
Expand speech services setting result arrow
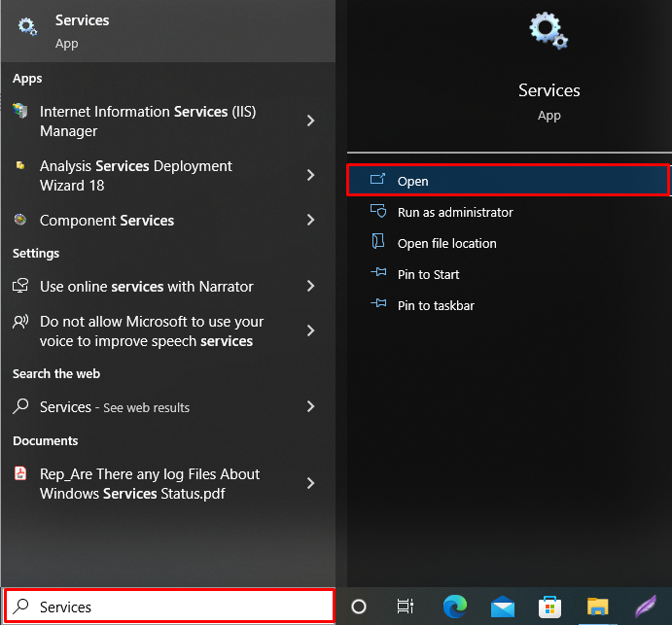310,330
